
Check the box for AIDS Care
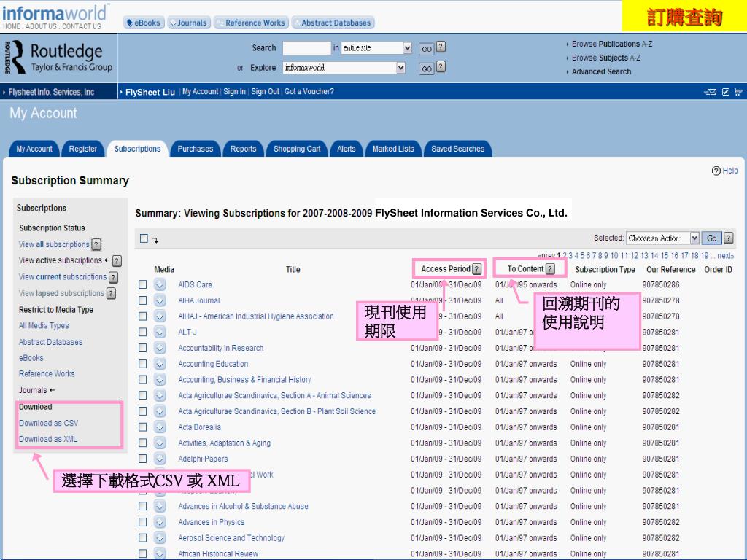pos(142,284)
